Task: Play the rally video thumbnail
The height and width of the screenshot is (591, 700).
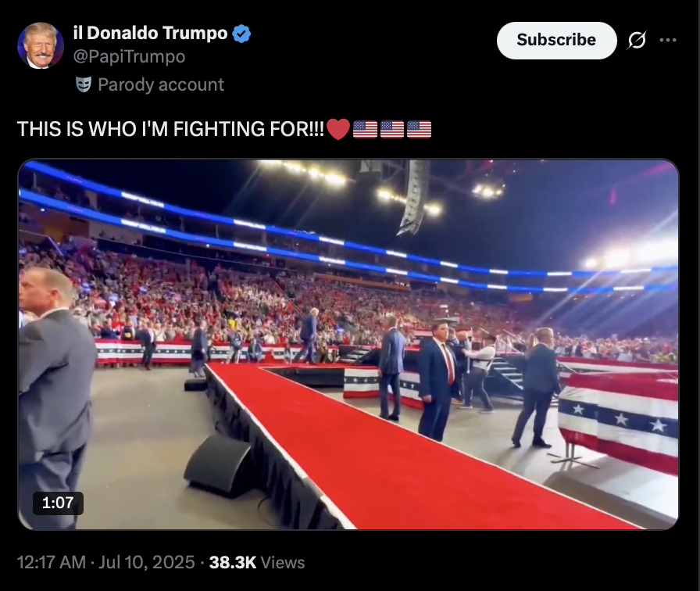Action: pos(348,345)
